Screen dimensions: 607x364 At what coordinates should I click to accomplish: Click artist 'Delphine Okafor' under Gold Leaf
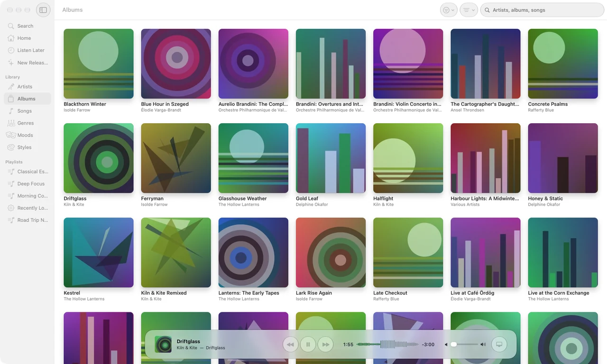click(312, 205)
